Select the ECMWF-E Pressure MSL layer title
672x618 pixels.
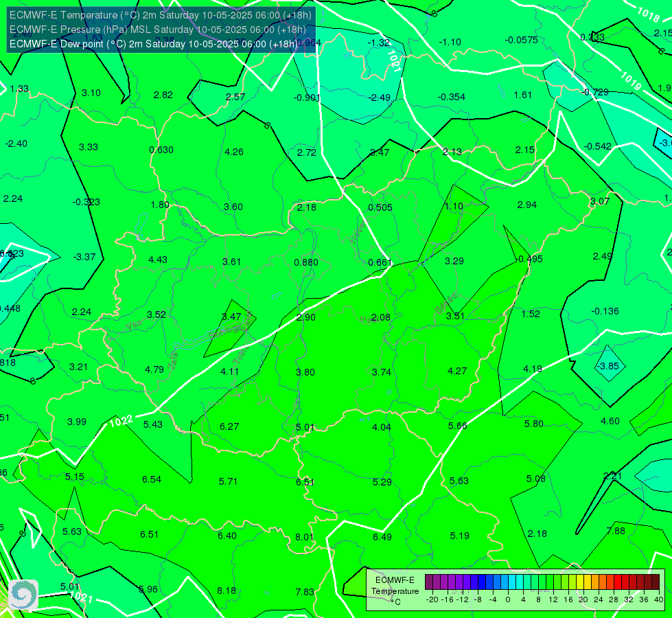[158, 30]
